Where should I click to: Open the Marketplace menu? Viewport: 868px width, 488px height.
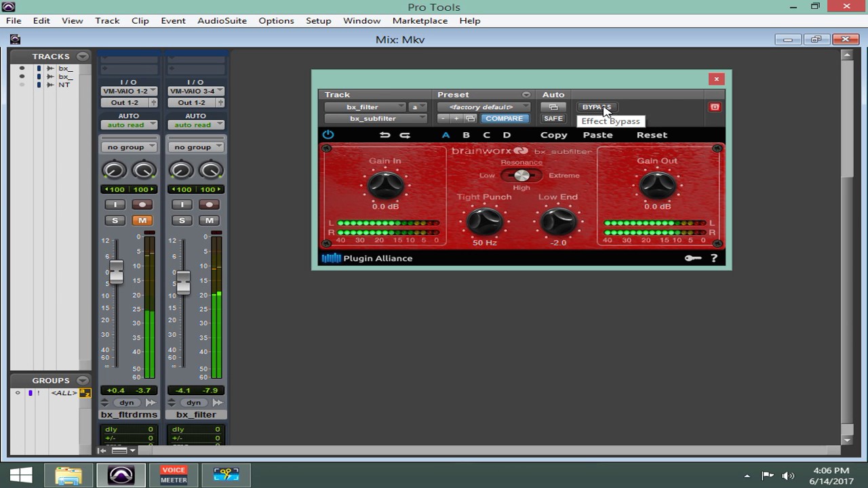(420, 20)
